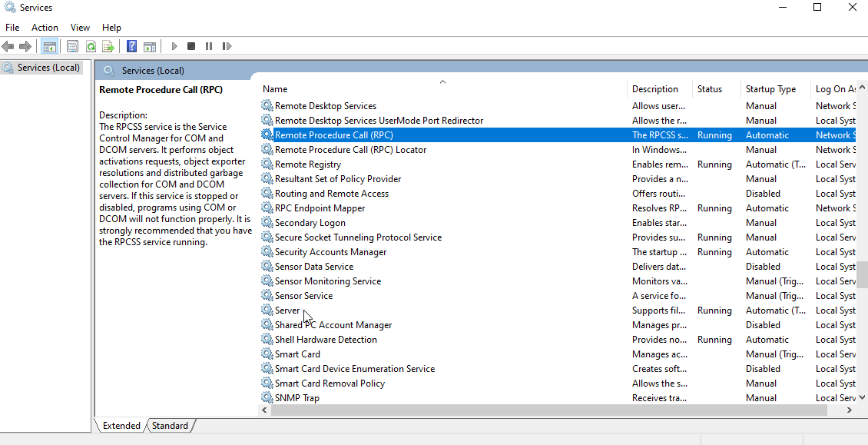Select Remote Desktop Services UserMode Port Redirector
Image resolution: width=868 pixels, height=445 pixels.
point(379,120)
